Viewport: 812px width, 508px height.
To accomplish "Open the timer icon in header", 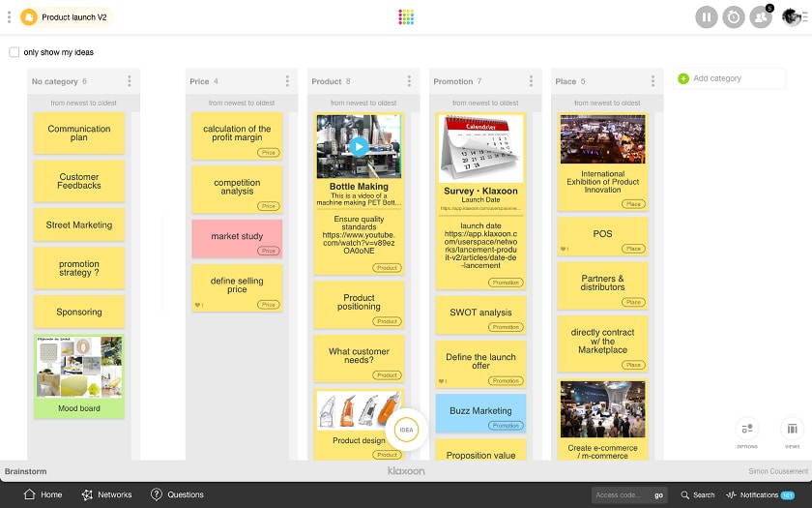I will (x=734, y=17).
